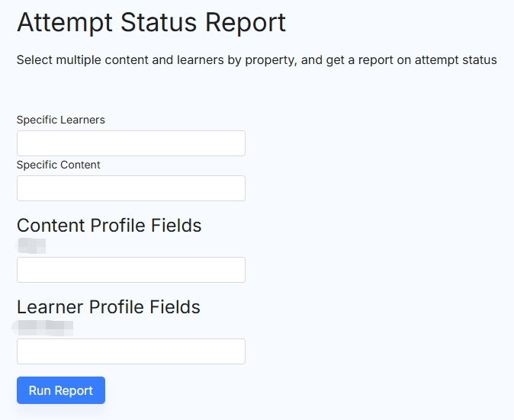Open the content selection box for specific content
Image resolution: width=514 pixels, height=420 pixels.
point(131,188)
